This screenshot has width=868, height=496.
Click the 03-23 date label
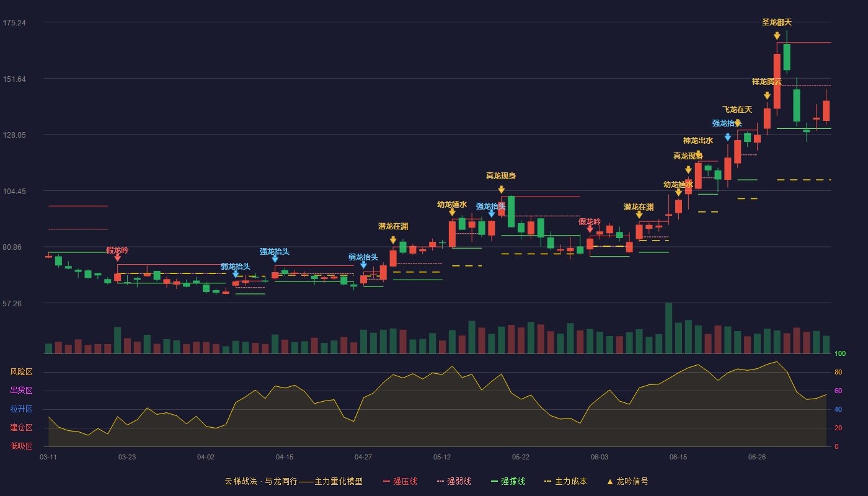tap(127, 457)
